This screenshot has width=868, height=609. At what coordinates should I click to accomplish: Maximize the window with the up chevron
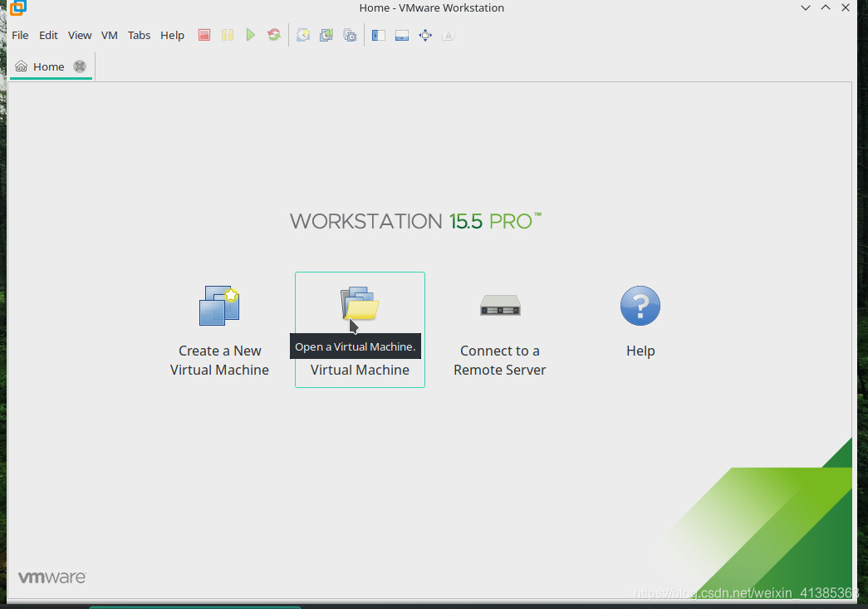826,7
